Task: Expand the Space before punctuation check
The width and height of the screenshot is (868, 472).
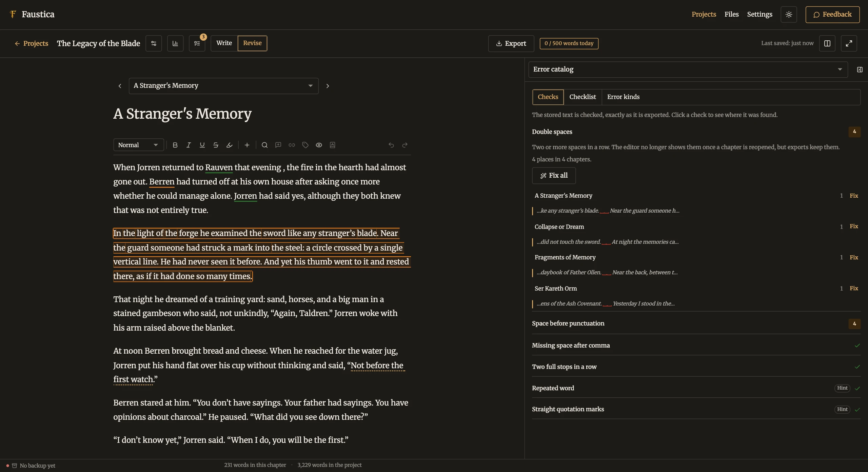Action: click(696, 323)
